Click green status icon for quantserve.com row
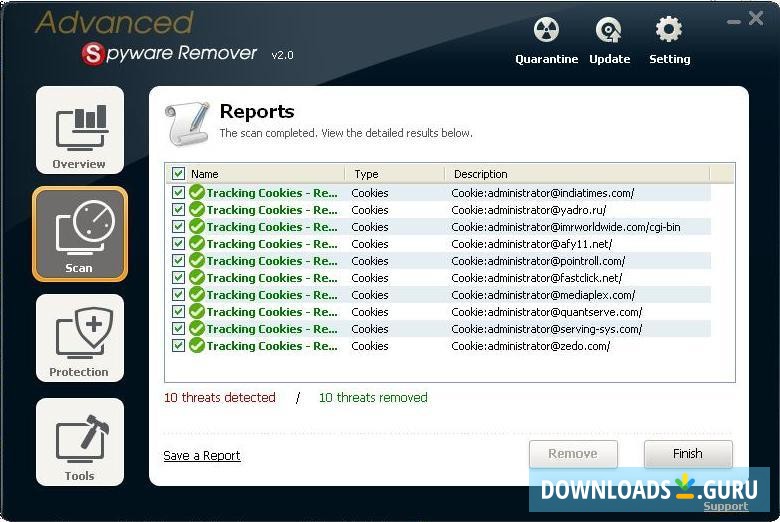The height and width of the screenshot is (522, 780). [197, 311]
